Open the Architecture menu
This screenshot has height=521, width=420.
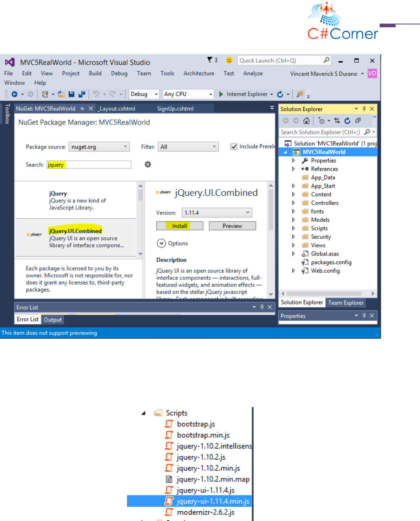tap(199, 73)
